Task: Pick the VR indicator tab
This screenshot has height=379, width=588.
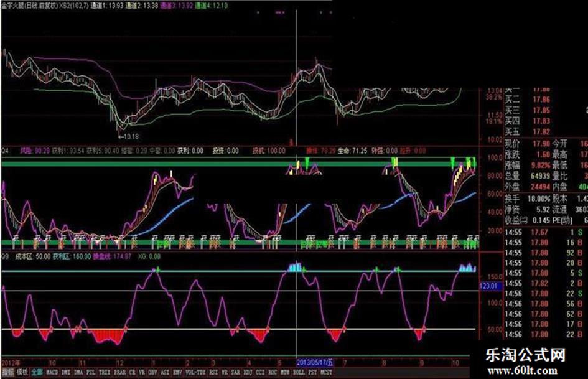Action: tap(142, 372)
